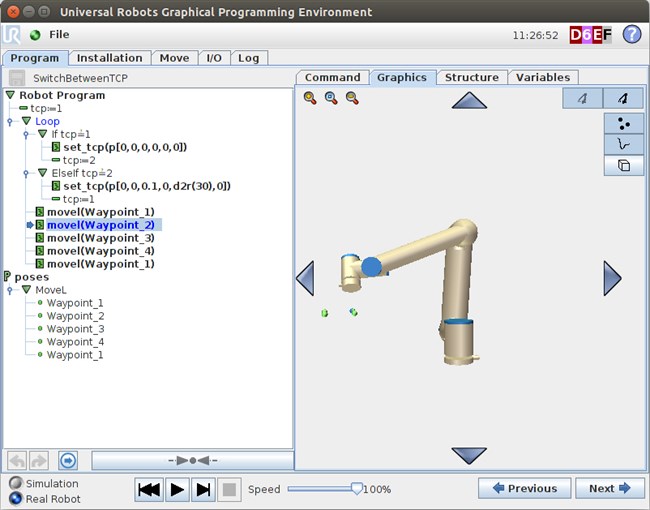Click the 11:26:52 clock display
Image resolution: width=650 pixels, height=510 pixels.
click(x=535, y=35)
